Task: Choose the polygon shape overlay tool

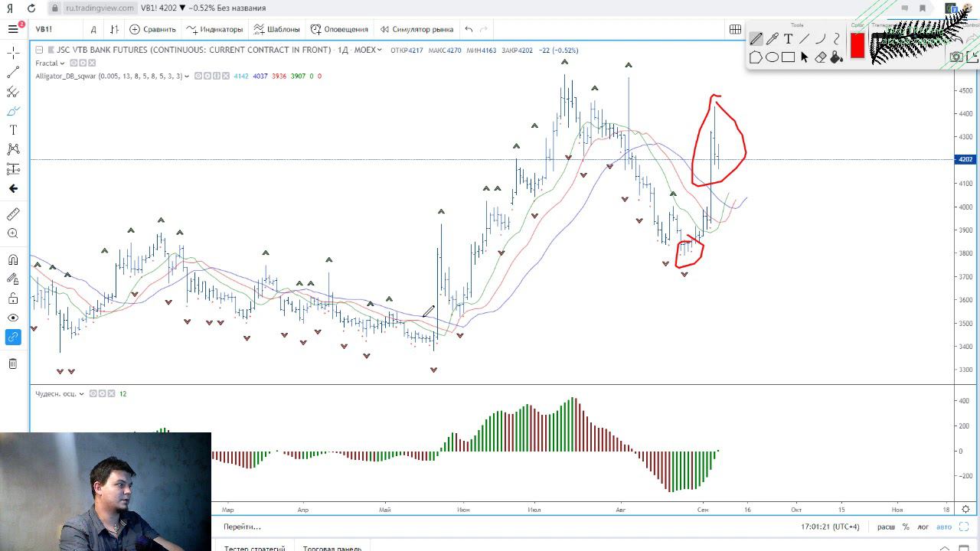Action: 756,57
